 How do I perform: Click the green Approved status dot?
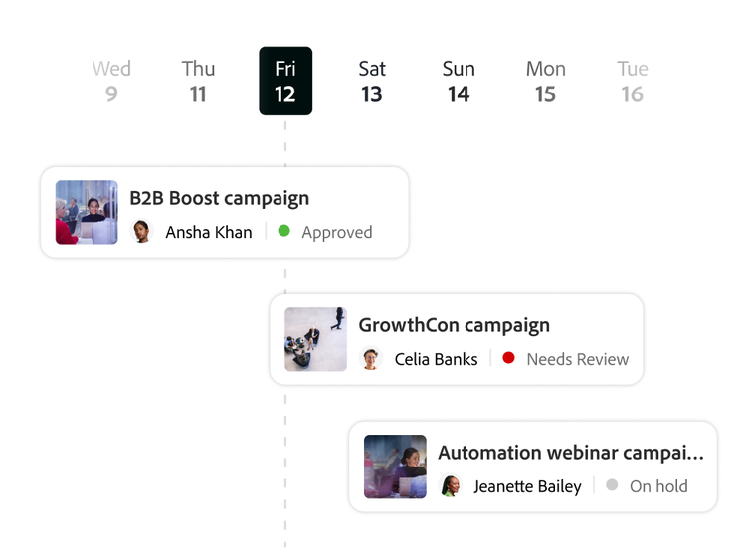pyautogui.click(x=284, y=231)
